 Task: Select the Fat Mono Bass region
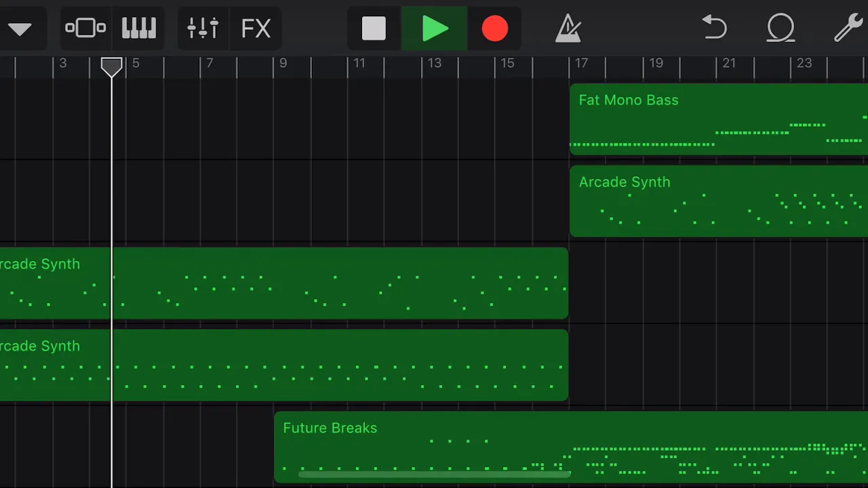click(x=719, y=119)
